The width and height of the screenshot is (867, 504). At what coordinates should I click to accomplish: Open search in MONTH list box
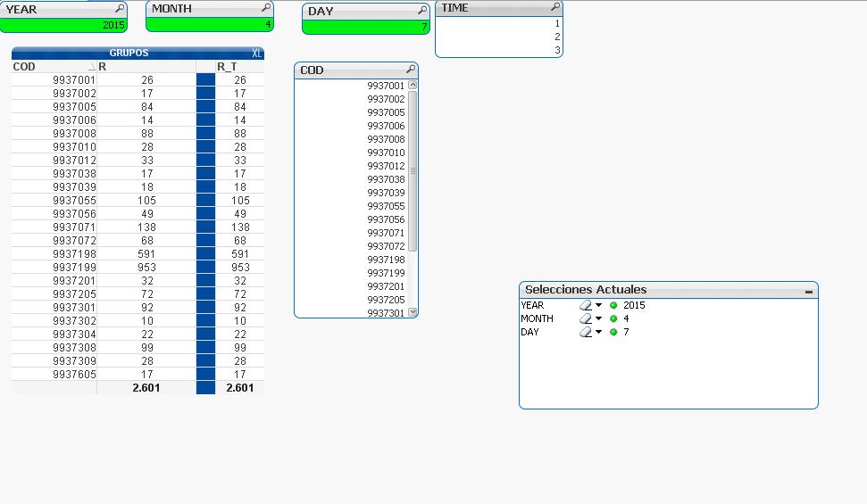(266, 8)
